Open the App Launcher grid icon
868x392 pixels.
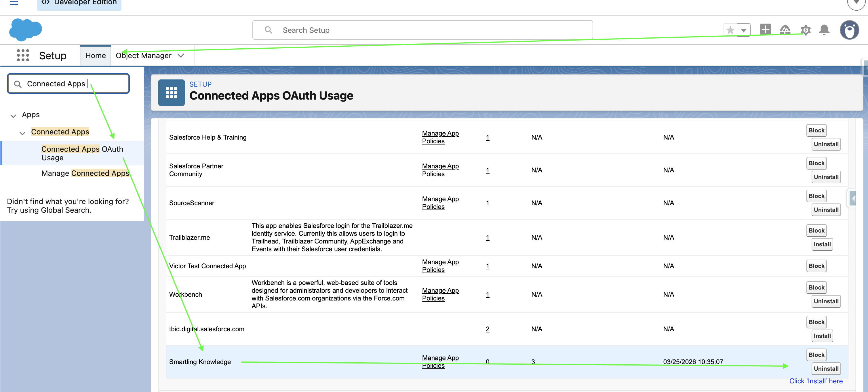tap(23, 55)
